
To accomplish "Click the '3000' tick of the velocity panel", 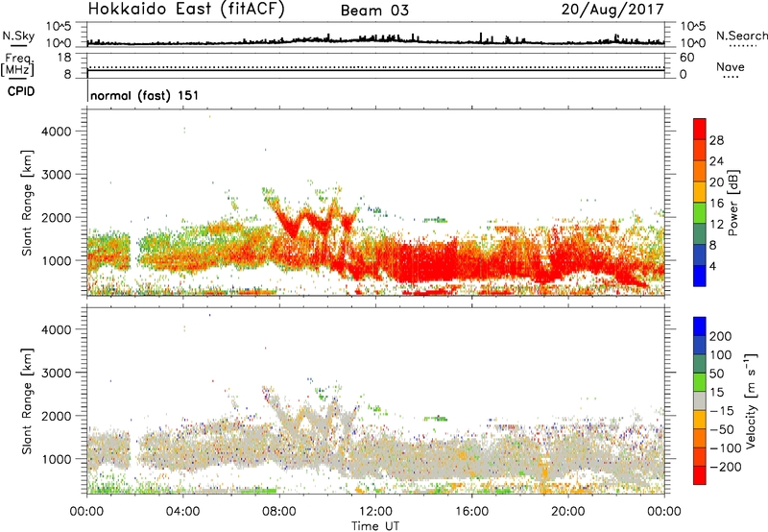I will (57, 373).
